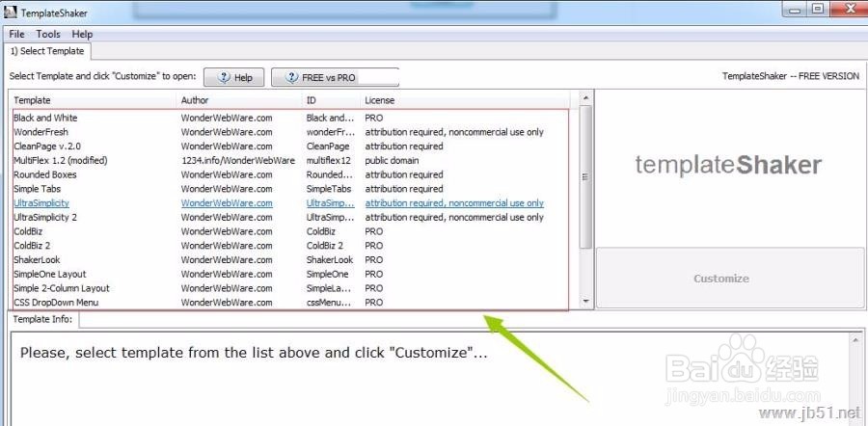Click the Customize button
Screen dimensions: 868x426
point(730,278)
